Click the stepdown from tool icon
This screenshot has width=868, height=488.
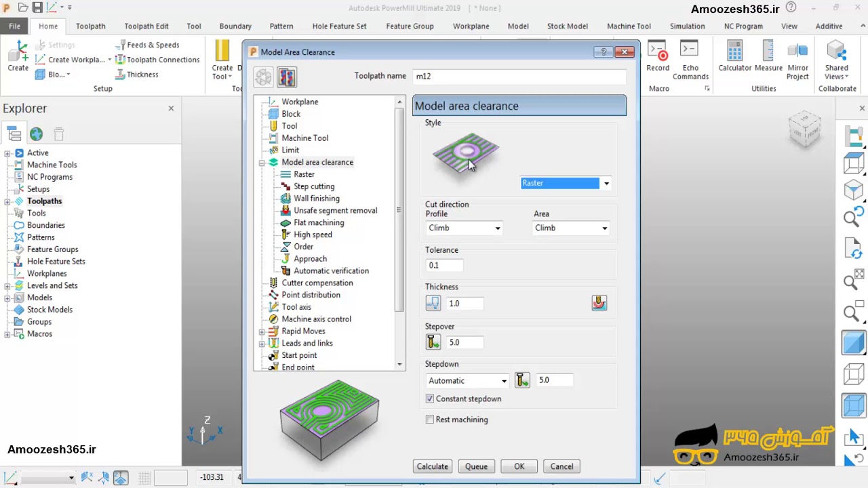pos(522,380)
